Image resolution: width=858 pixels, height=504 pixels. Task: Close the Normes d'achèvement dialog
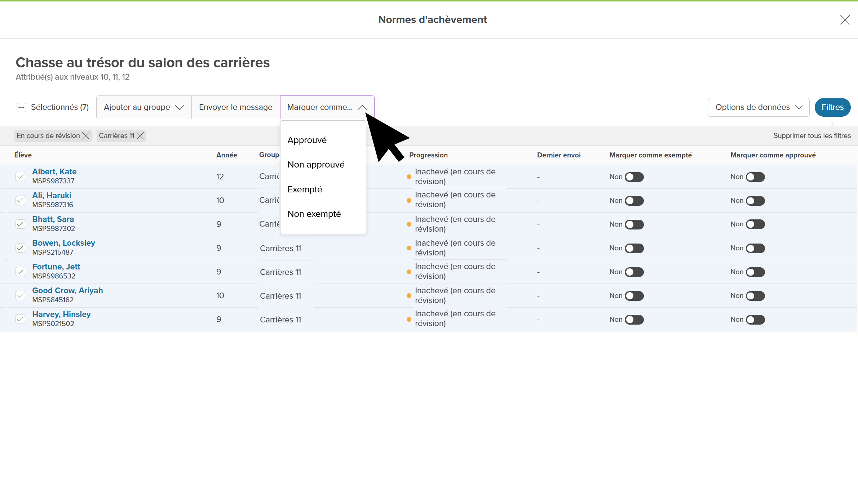pos(845,20)
